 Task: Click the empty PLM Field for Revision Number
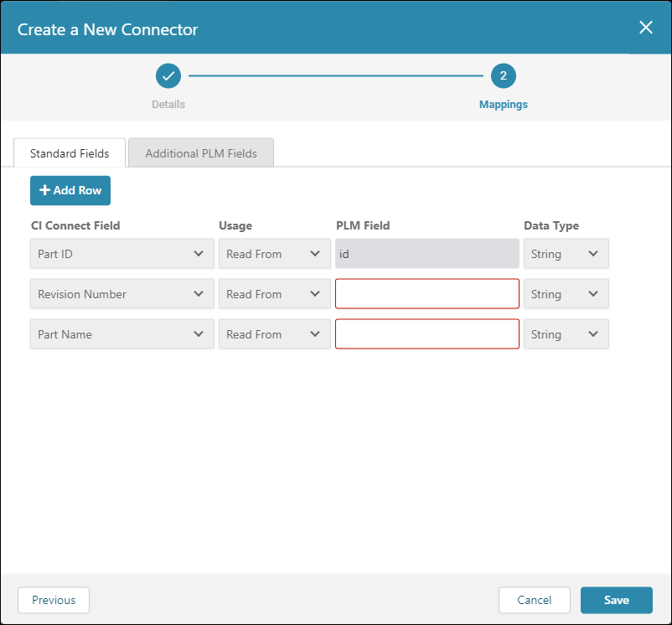427,294
